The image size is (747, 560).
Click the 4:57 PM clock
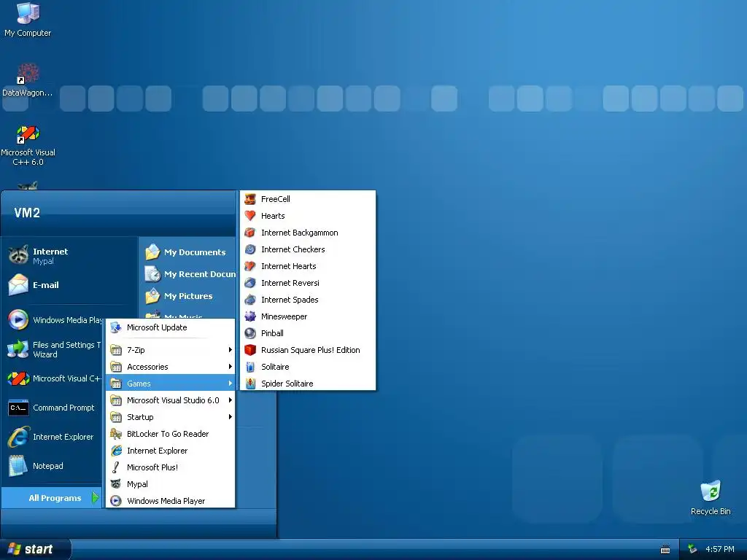[x=720, y=549]
